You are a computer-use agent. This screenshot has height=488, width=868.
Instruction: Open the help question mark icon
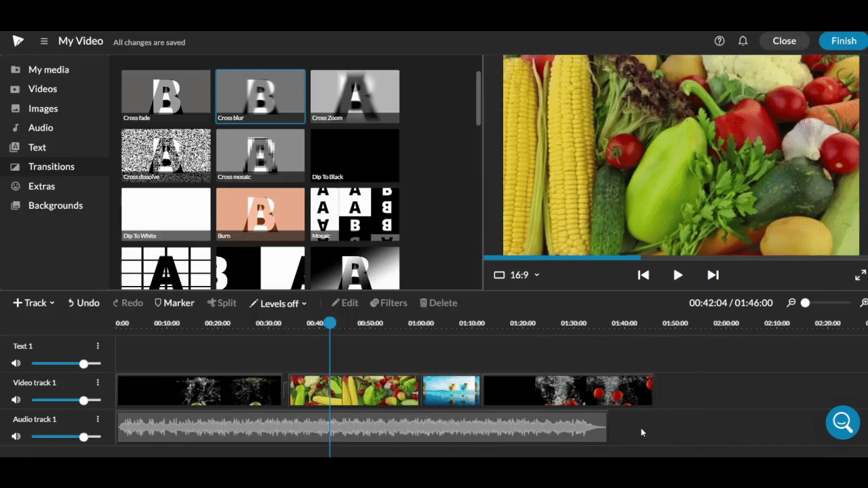point(719,41)
